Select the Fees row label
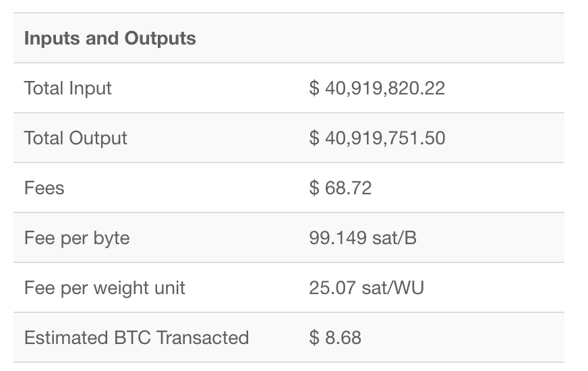Viewport: 588px width, 371px height. coord(45,188)
